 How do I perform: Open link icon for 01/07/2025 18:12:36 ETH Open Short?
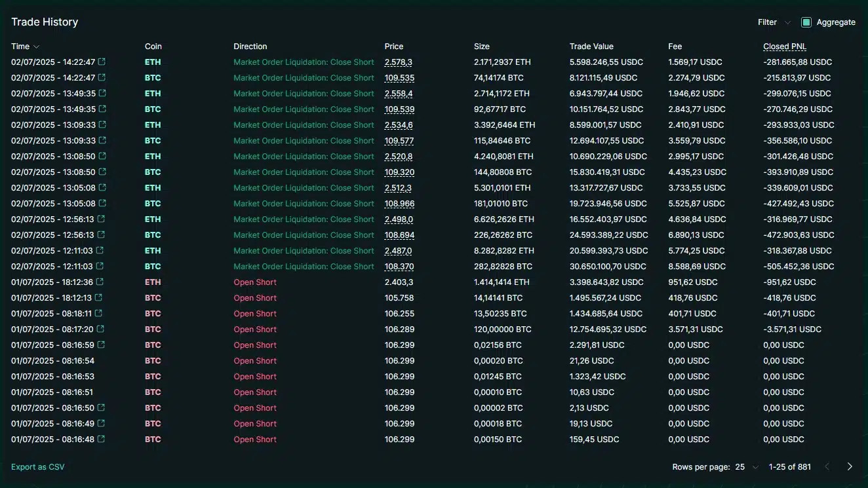(100, 282)
